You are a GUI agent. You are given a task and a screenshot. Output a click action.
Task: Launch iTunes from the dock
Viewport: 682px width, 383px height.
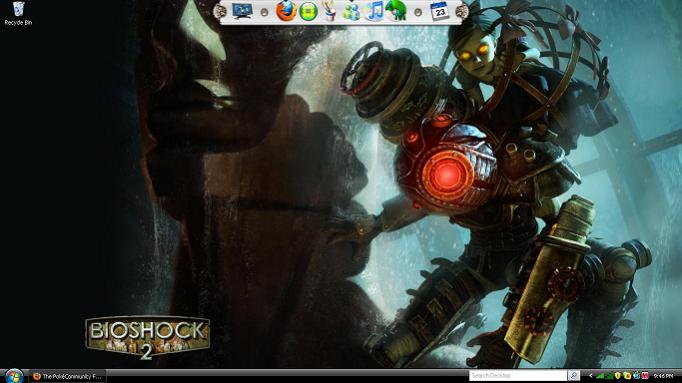pyautogui.click(x=374, y=11)
